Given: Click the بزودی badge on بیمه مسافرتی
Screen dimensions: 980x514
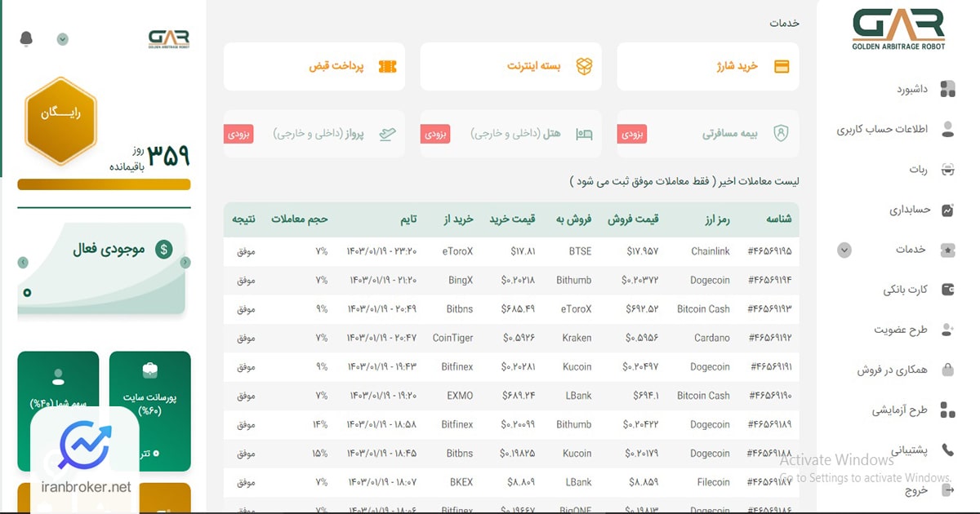Looking at the screenshot, I should click(632, 134).
